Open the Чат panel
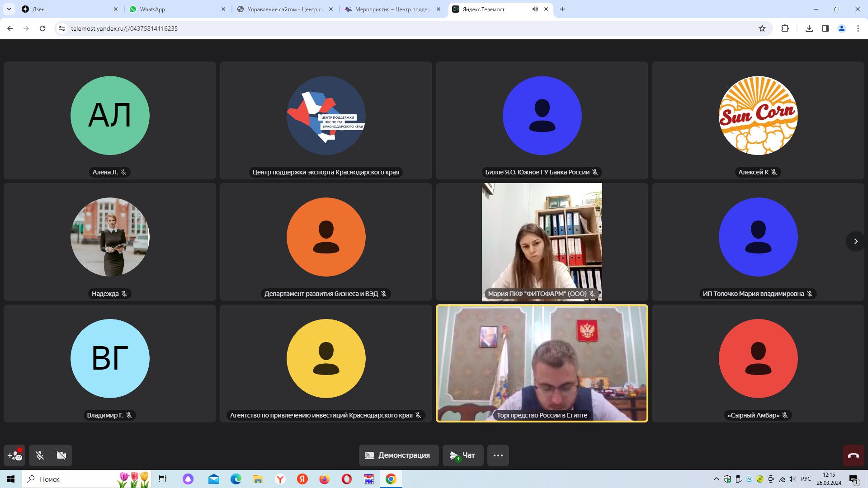This screenshot has height=488, width=868. (x=462, y=455)
